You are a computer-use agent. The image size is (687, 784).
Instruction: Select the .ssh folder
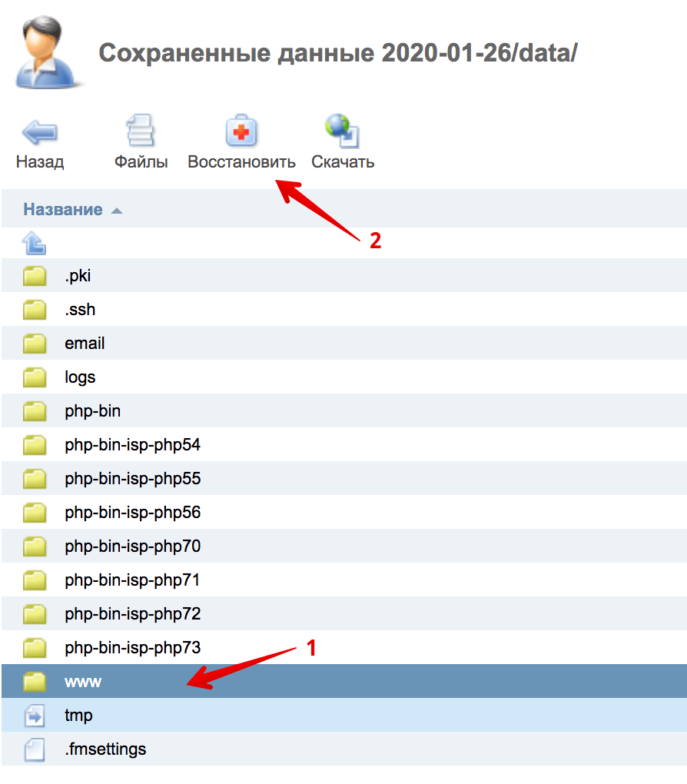click(344, 310)
